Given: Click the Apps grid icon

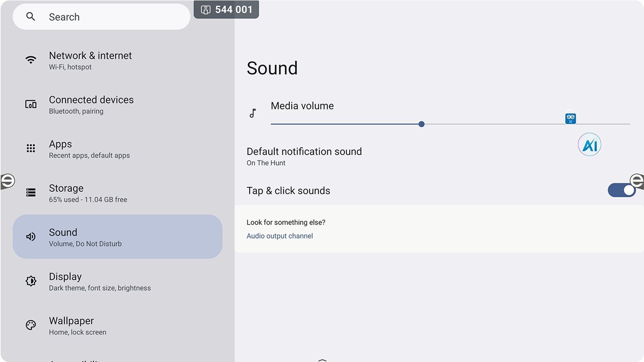Looking at the screenshot, I should click(31, 149).
